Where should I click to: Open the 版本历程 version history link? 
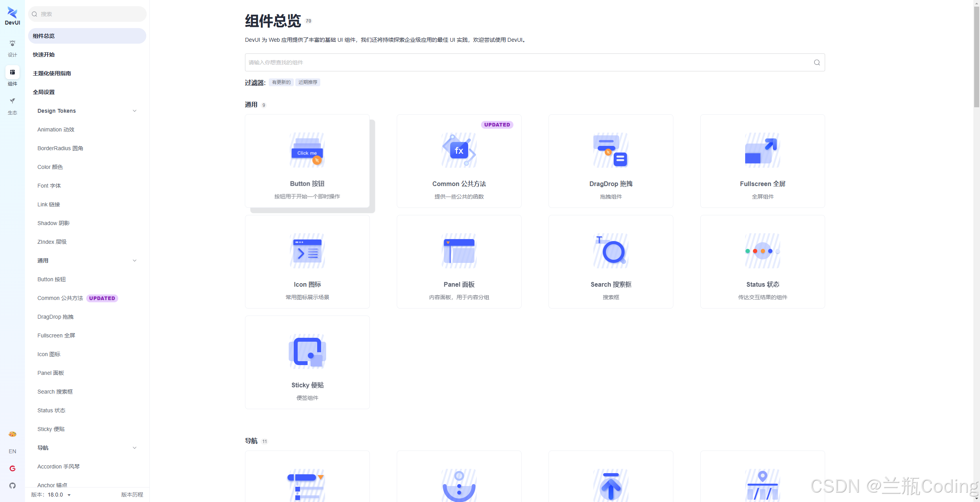[132, 495]
